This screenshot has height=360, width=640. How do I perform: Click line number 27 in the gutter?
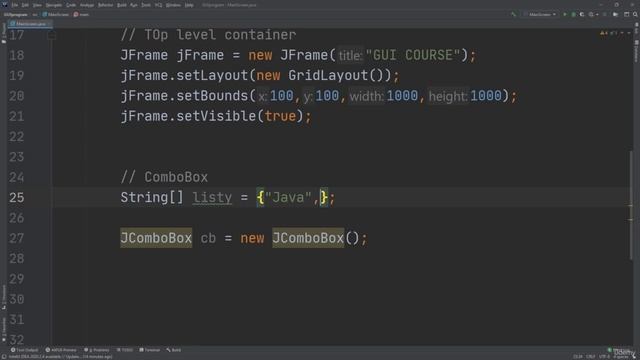pyautogui.click(x=16, y=238)
